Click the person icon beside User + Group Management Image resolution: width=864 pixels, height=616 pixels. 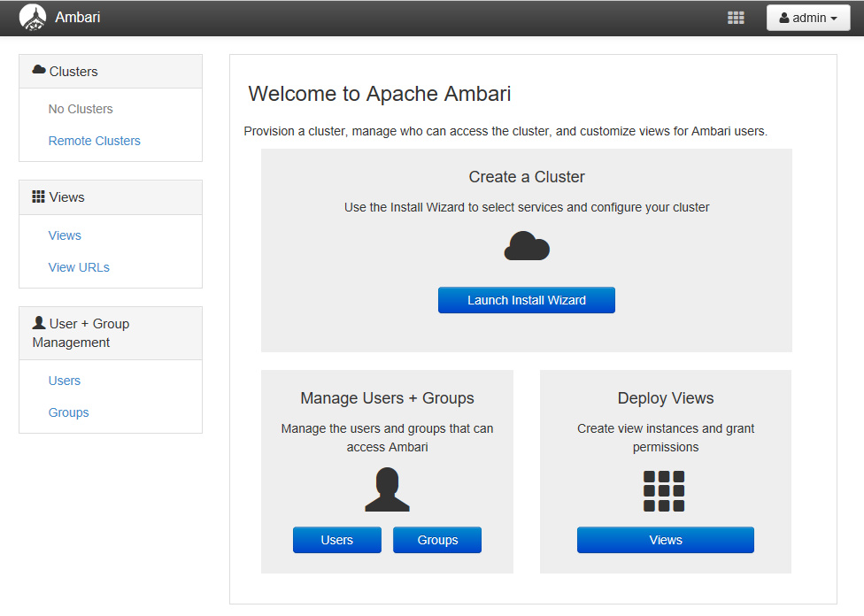39,323
